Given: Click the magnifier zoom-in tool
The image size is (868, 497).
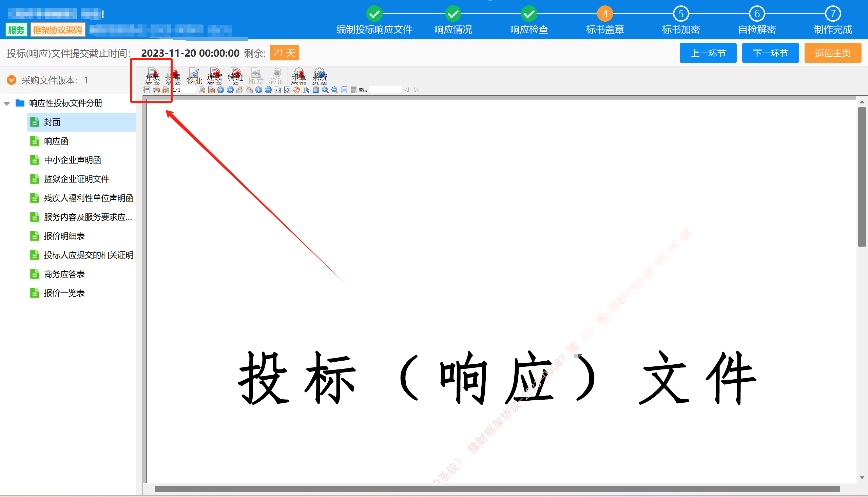Looking at the screenshot, I should point(325,90).
